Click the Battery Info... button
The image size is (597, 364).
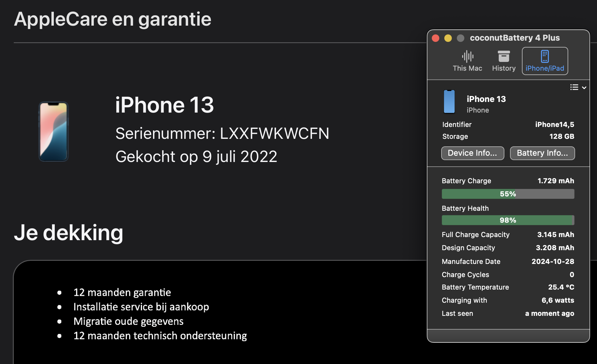[542, 153]
